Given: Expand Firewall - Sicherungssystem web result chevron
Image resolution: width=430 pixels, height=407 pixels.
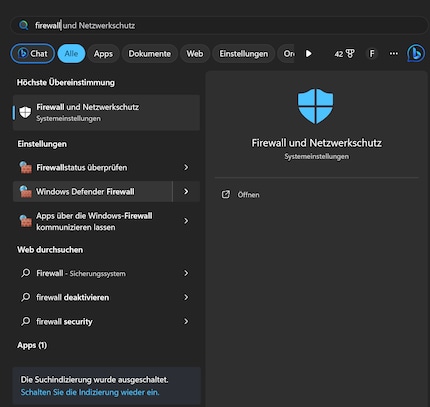Looking at the screenshot, I should 186,273.
